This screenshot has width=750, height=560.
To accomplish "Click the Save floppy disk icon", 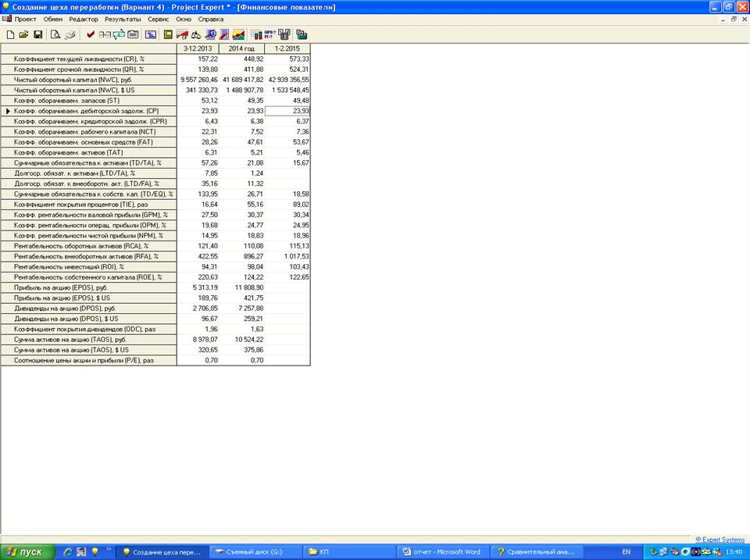I will tap(37, 34).
